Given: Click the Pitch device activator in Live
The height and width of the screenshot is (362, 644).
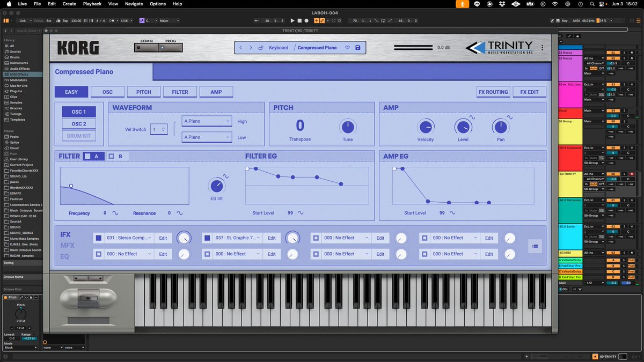Looking at the screenshot, I should pyautogui.click(x=5, y=297).
